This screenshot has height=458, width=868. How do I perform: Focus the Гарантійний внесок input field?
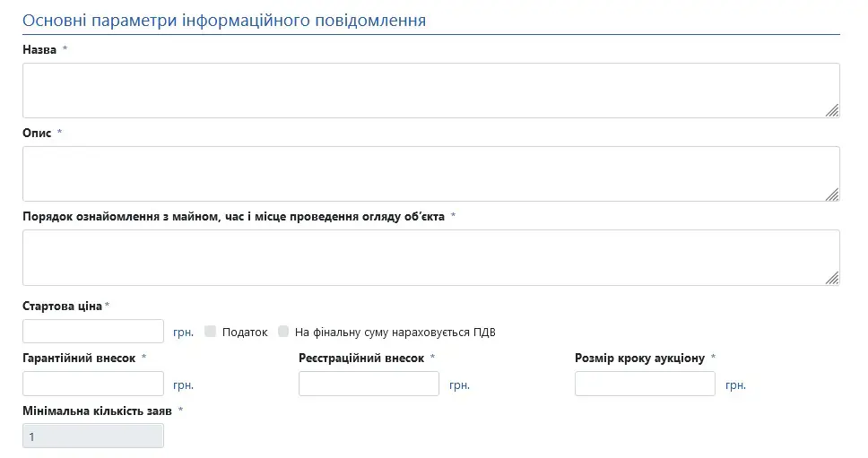pos(93,384)
